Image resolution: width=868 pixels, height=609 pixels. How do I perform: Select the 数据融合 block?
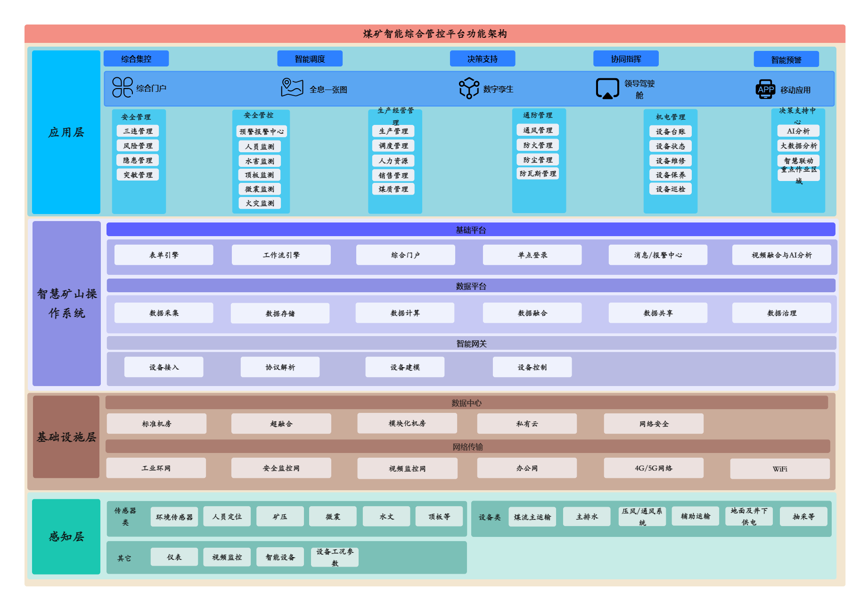point(532,313)
